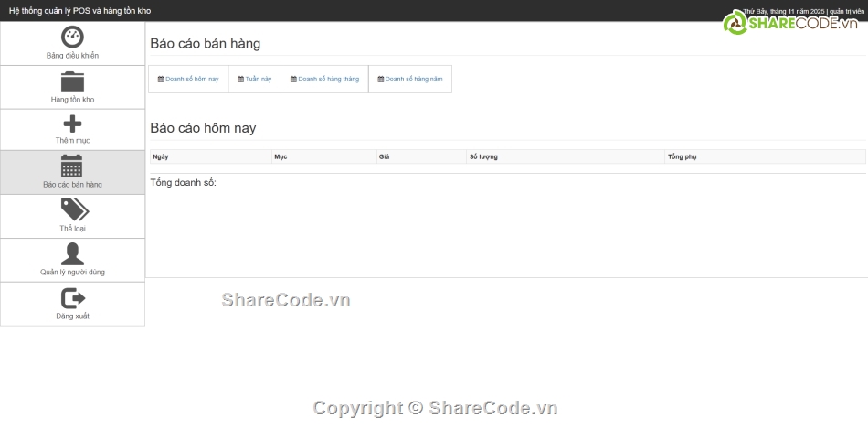
Task: Click the Mục column header
Action: 324,156
